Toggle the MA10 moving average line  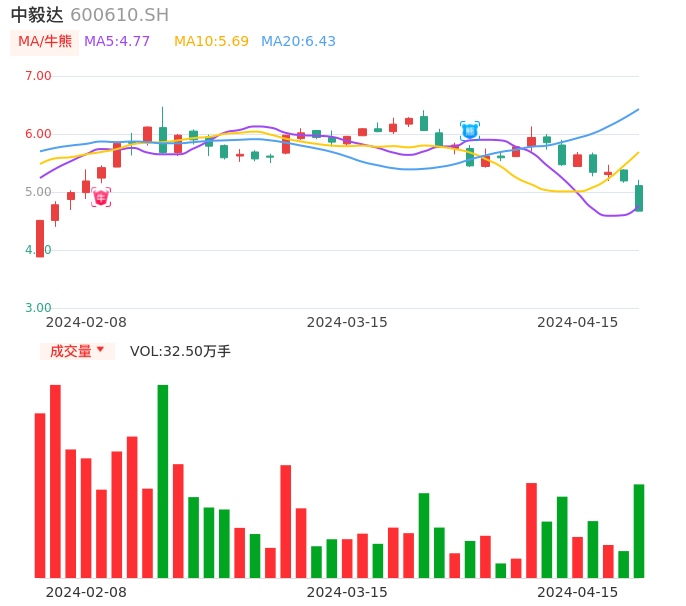[x=211, y=41]
